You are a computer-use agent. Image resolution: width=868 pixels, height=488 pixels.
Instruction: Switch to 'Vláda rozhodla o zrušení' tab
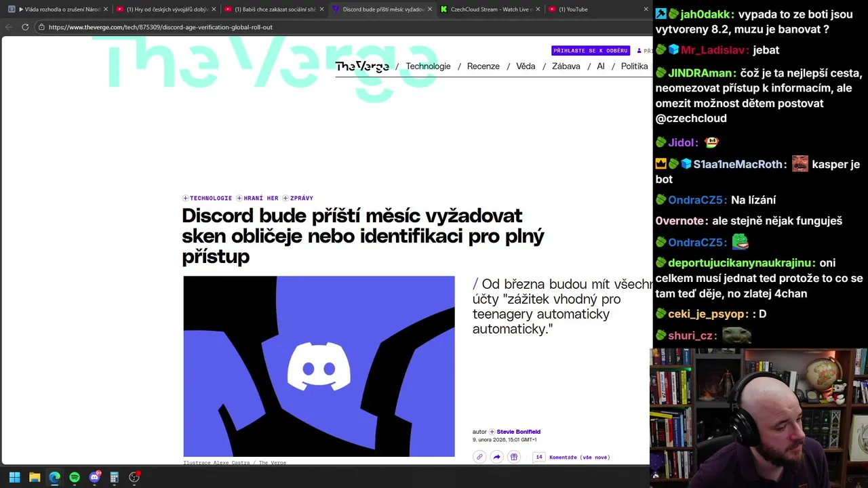[x=58, y=9]
